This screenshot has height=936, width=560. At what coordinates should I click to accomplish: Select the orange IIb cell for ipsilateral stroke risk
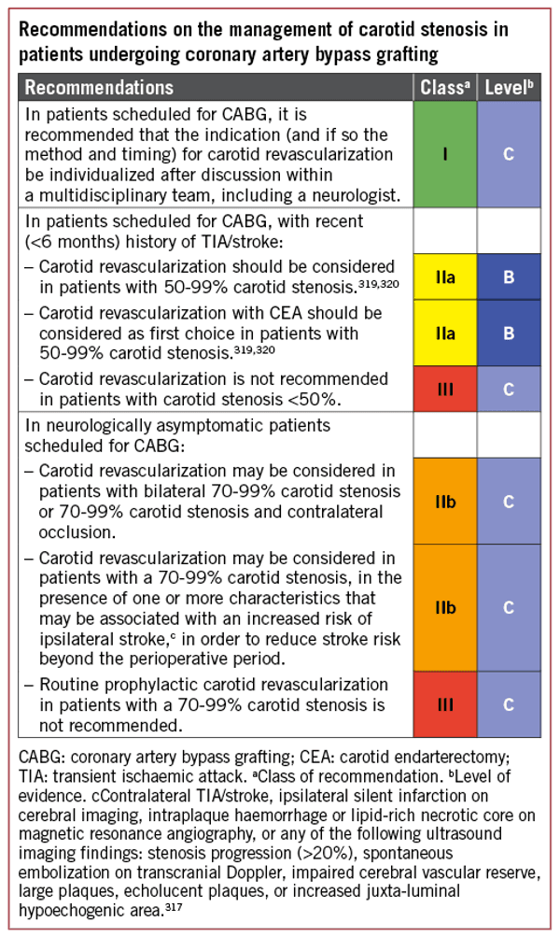coord(445,608)
